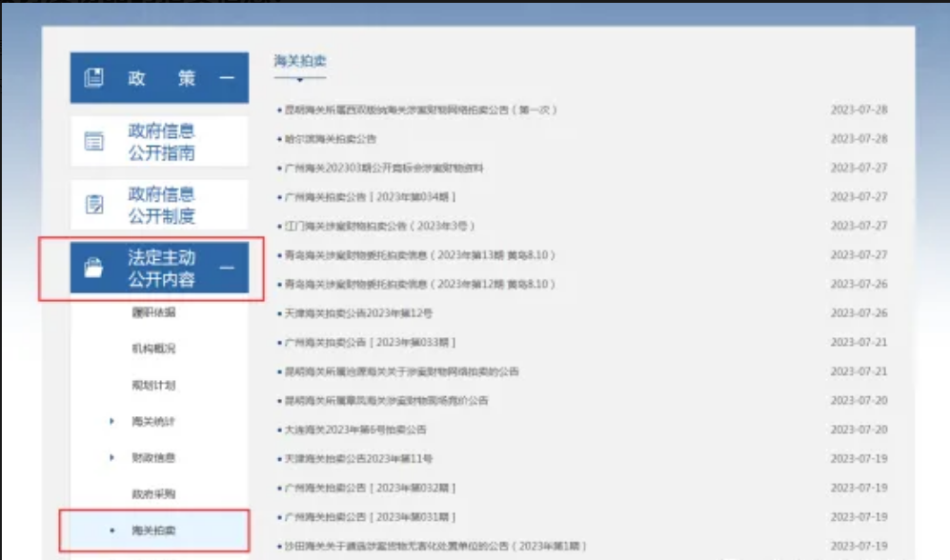The height and width of the screenshot is (560, 950).
Task: Click the 政府信息公开制度 document icon
Action: [x=94, y=204]
